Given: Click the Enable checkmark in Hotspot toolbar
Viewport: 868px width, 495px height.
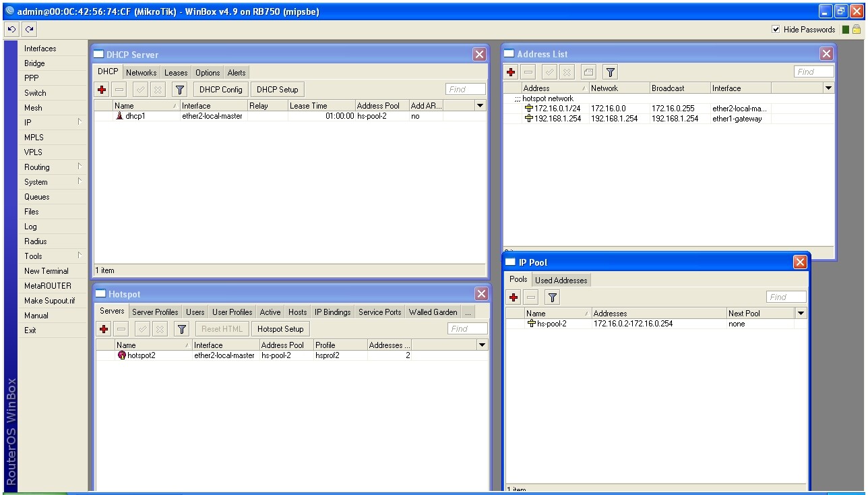Looking at the screenshot, I should click(142, 329).
